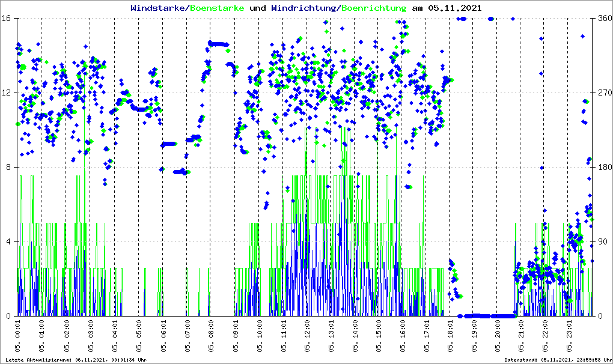Select the 00:01 time axis label
613x364 pixels.
click(x=18, y=336)
